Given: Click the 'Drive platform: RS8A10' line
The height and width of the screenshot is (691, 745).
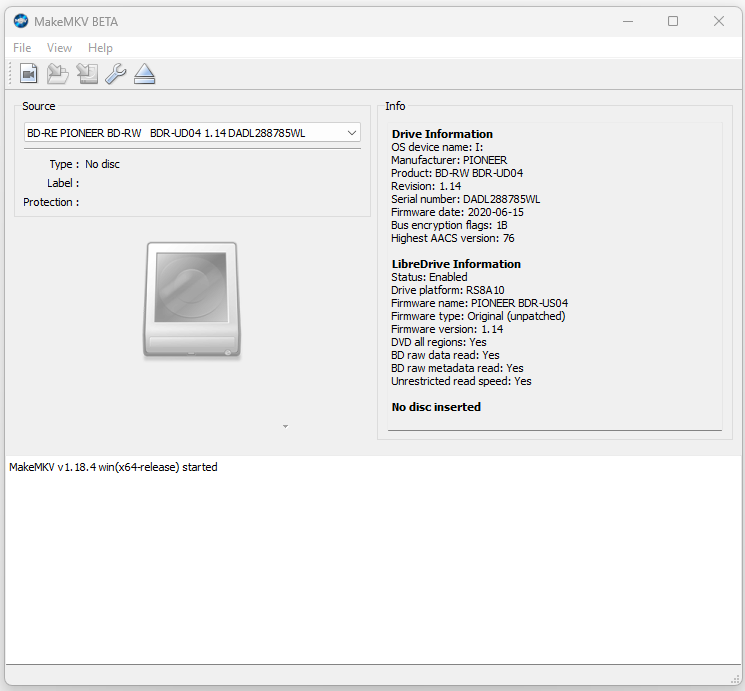Looking at the screenshot, I should point(448,290).
